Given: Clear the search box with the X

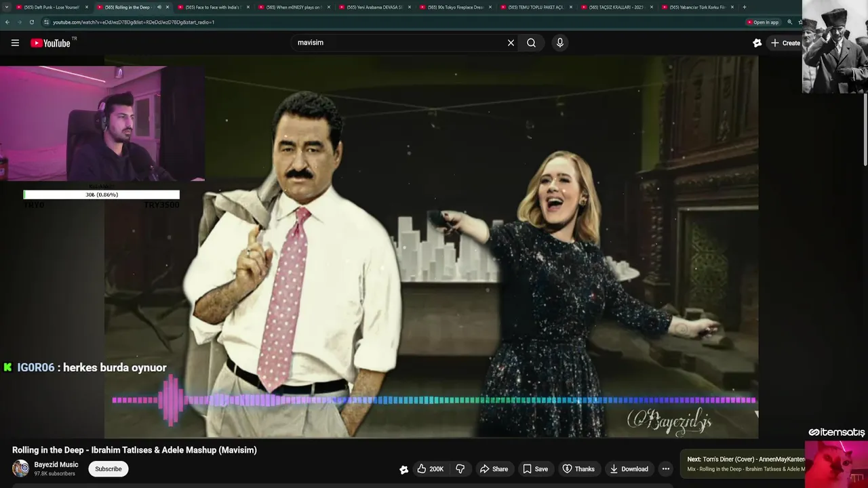Looking at the screenshot, I should (511, 43).
